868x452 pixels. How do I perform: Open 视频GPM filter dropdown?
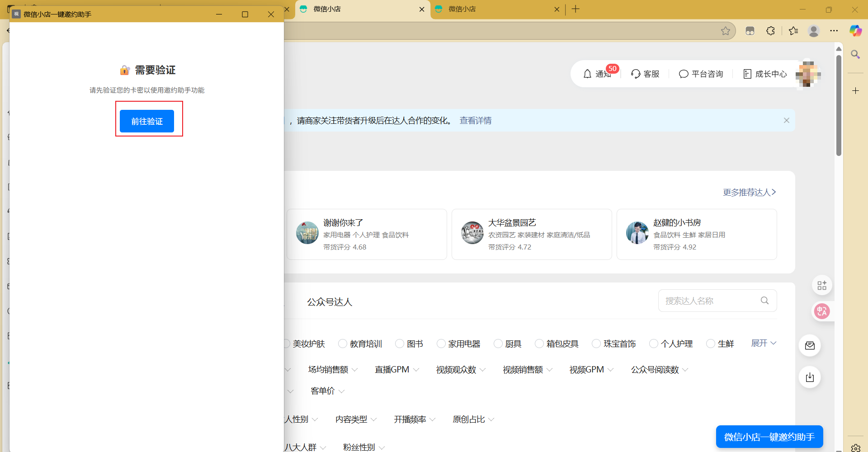click(591, 370)
